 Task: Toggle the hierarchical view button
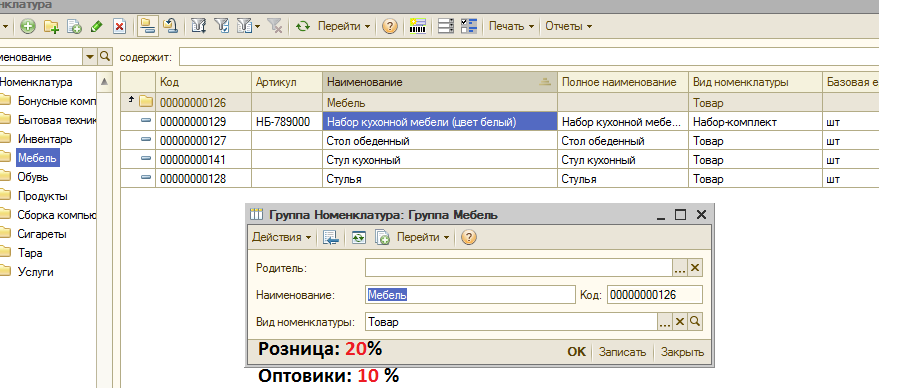tap(147, 26)
